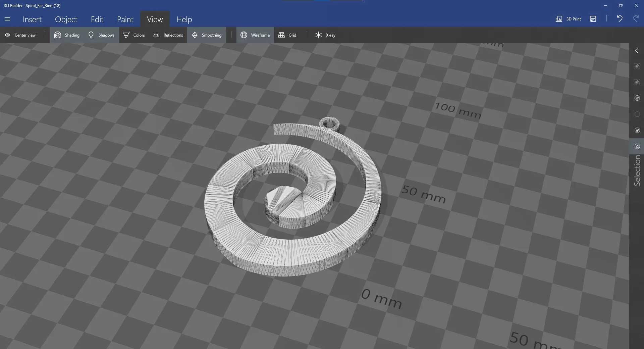This screenshot has height=349, width=644.
Task: Click the eye icon for Center view
Action: coord(7,35)
